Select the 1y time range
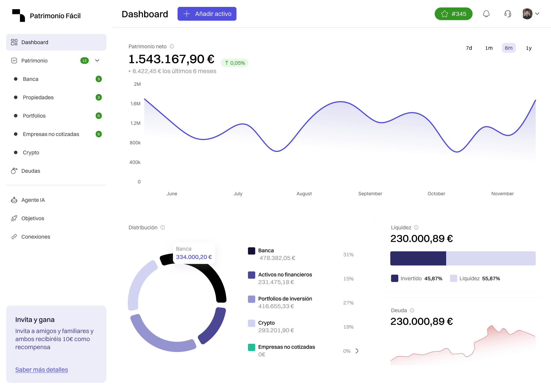Viewport: 551px width, 392px height. pyautogui.click(x=528, y=48)
